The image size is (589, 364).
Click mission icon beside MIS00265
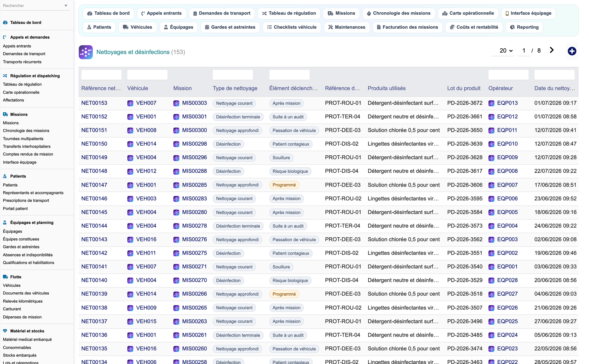176,308
